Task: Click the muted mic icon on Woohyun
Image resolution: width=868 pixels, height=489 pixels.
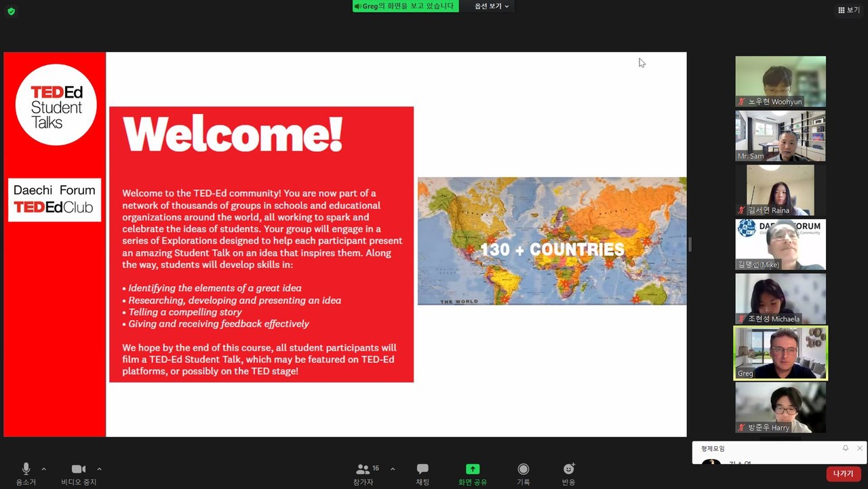Action: pos(742,102)
